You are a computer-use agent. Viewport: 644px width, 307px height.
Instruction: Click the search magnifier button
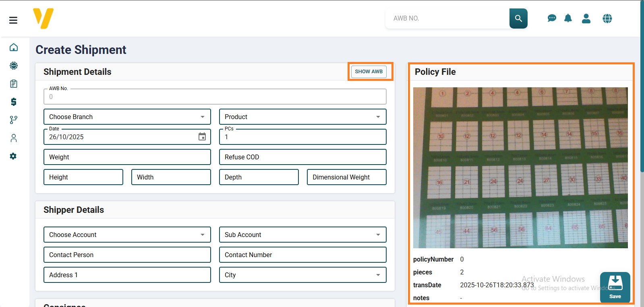tap(518, 19)
